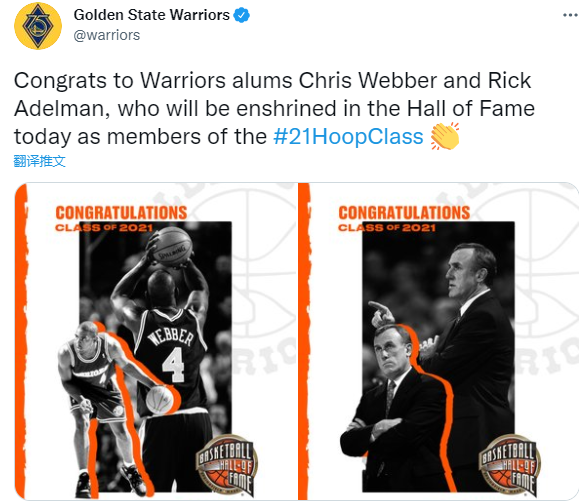Viewport: 579px width, 501px height.
Task: Open the @warriors handle link
Action: [107, 35]
